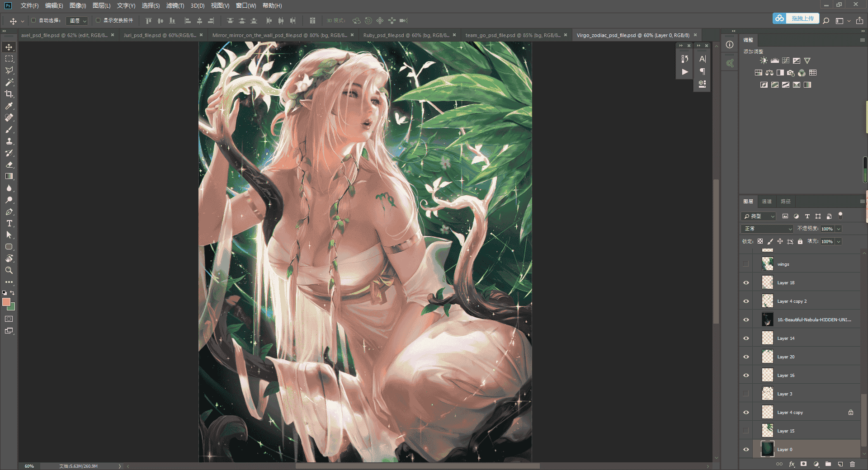Open the auto-select layer/group dropdown
This screenshot has width=868, height=470.
(77, 21)
